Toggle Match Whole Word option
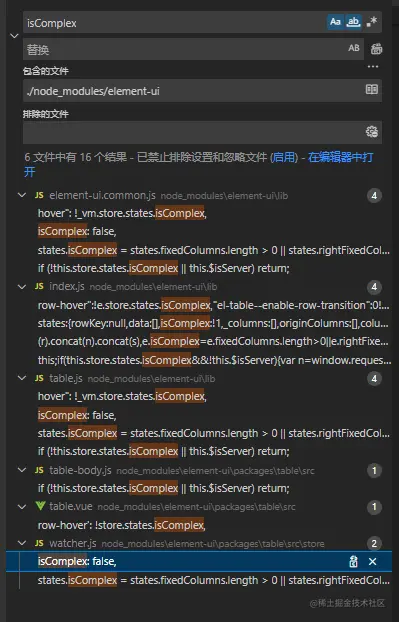The width and height of the screenshot is (399, 622). click(353, 22)
